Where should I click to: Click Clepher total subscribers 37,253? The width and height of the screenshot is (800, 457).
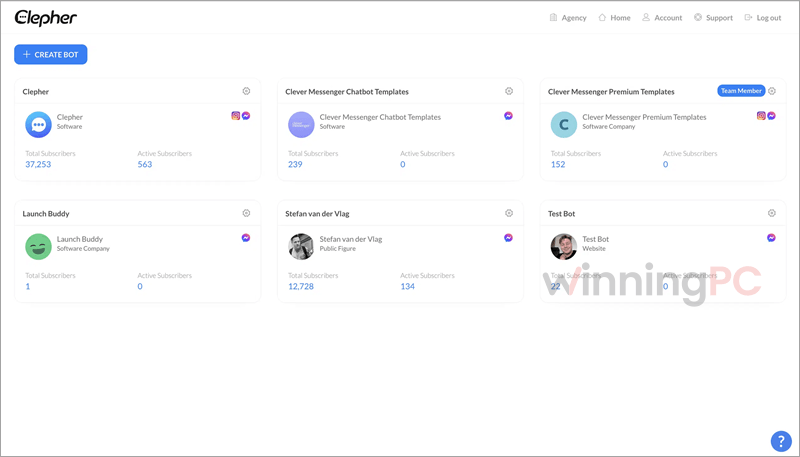click(x=38, y=164)
